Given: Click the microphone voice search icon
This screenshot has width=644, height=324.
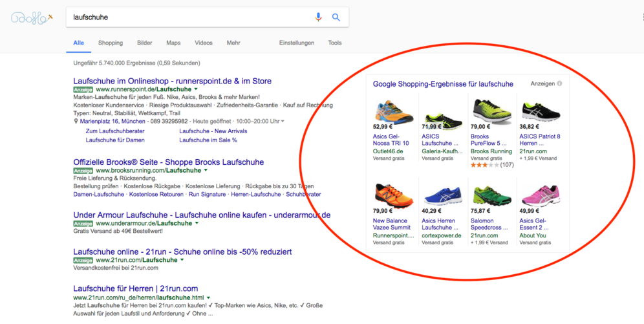Looking at the screenshot, I should click(318, 17).
